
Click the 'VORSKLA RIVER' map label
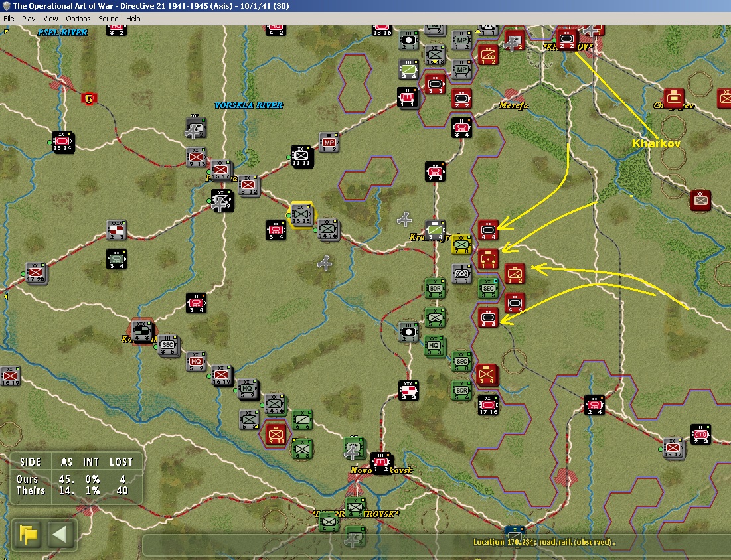[248, 105]
